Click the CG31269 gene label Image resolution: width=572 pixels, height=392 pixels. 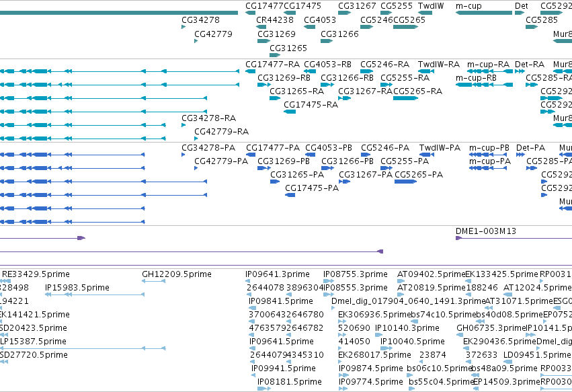point(276,34)
